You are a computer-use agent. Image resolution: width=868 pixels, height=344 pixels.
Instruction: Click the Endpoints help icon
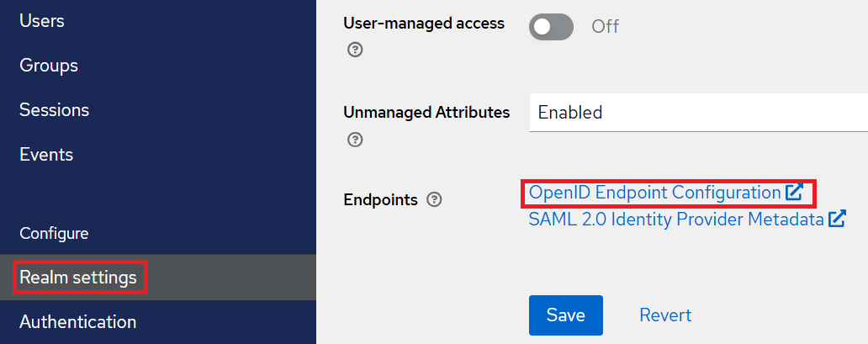point(434,200)
